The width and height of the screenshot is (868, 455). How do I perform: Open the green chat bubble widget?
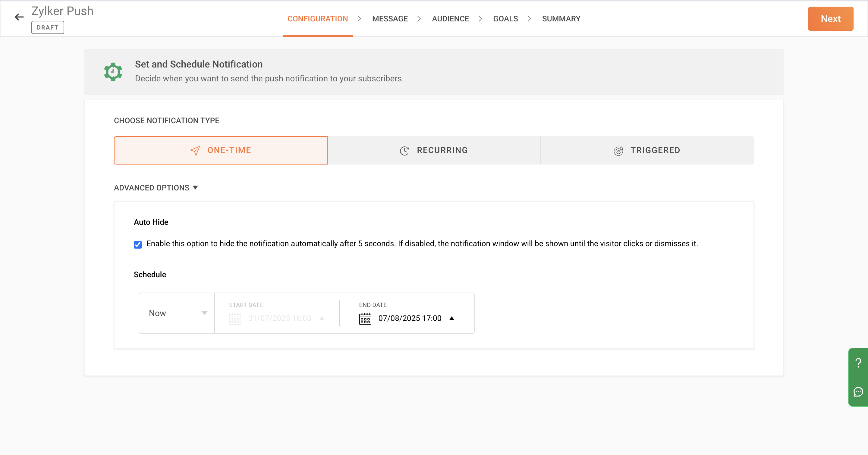point(858,392)
